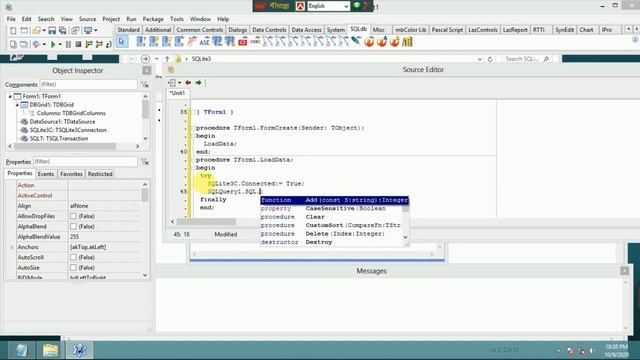Switch to the Events tab
Image resolution: width=640 pixels, height=360 pixels.
tap(46, 174)
